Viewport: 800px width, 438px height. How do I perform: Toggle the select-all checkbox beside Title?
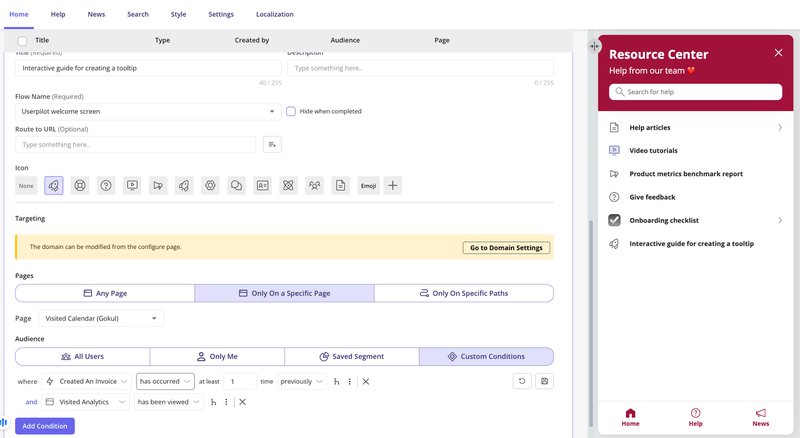point(22,41)
